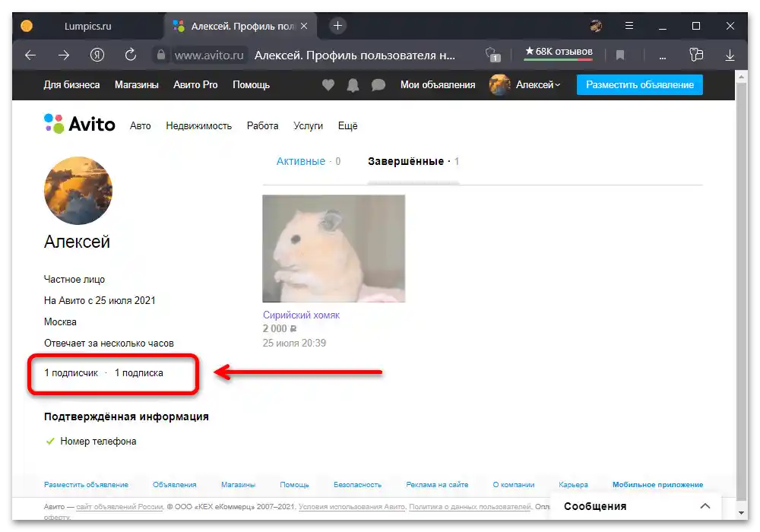The image size is (760, 532).
Task: Open Avito notifications bell icon
Action: 353,85
